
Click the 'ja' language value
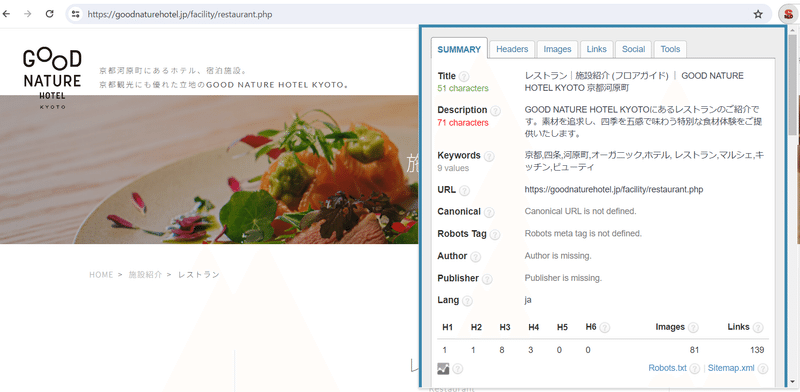[528, 300]
